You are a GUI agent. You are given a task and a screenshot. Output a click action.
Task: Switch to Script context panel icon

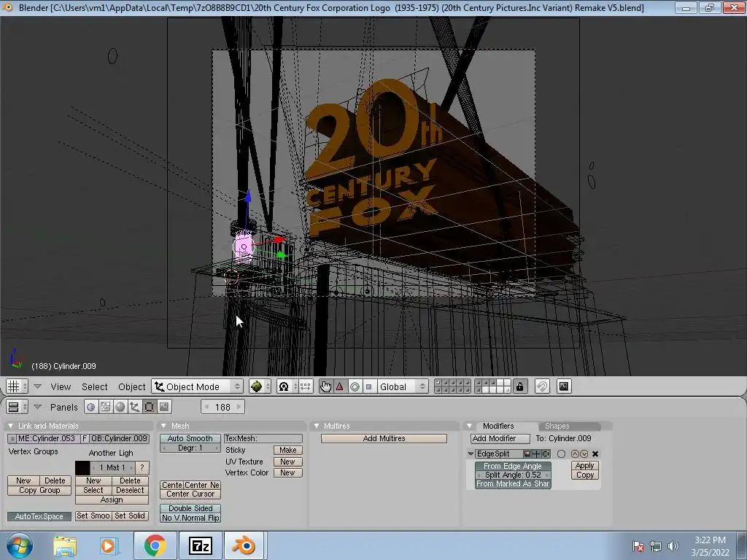(x=105, y=407)
